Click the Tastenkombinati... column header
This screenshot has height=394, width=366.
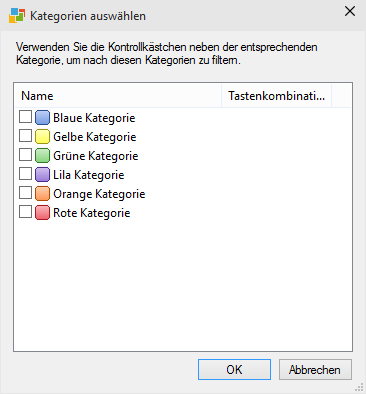click(276, 96)
